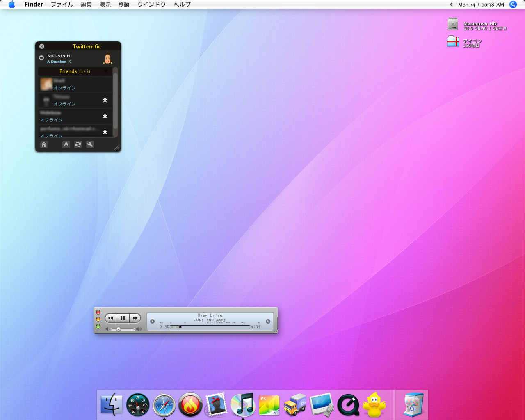Viewport: 525px width, 420px height.
Task: Open Dashboard from the Dock
Action: point(138,405)
